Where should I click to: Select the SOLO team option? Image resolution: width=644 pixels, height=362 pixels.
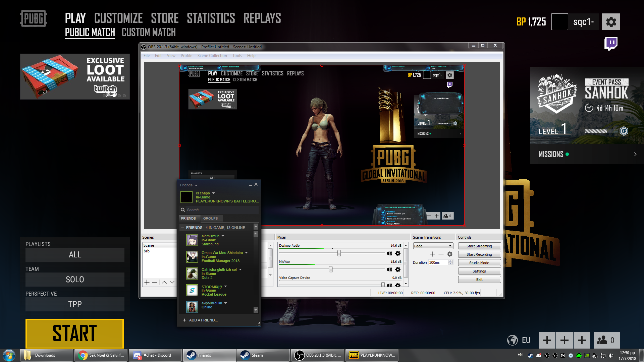75,280
